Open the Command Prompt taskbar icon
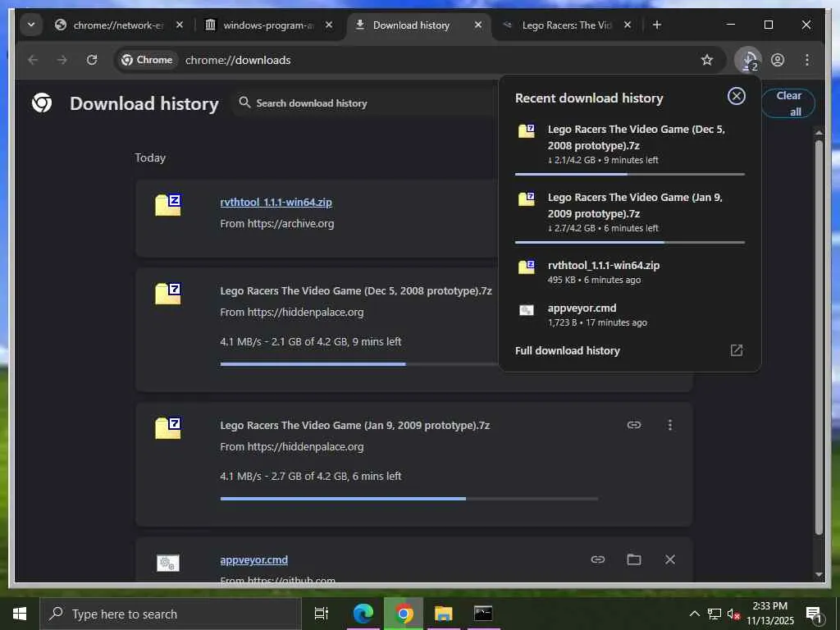 point(483,614)
